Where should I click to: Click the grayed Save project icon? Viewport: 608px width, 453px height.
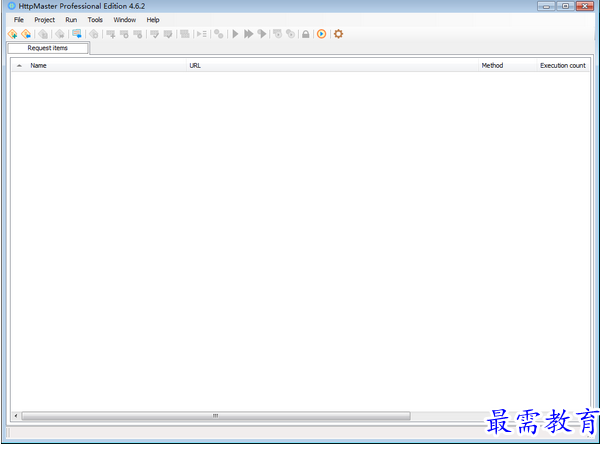43,34
